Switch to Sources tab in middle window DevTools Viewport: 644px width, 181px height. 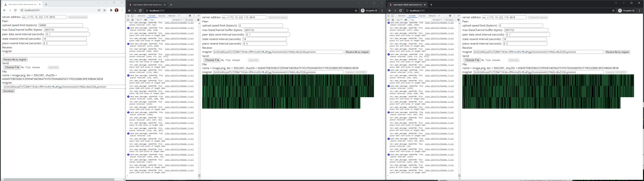click(x=162, y=16)
